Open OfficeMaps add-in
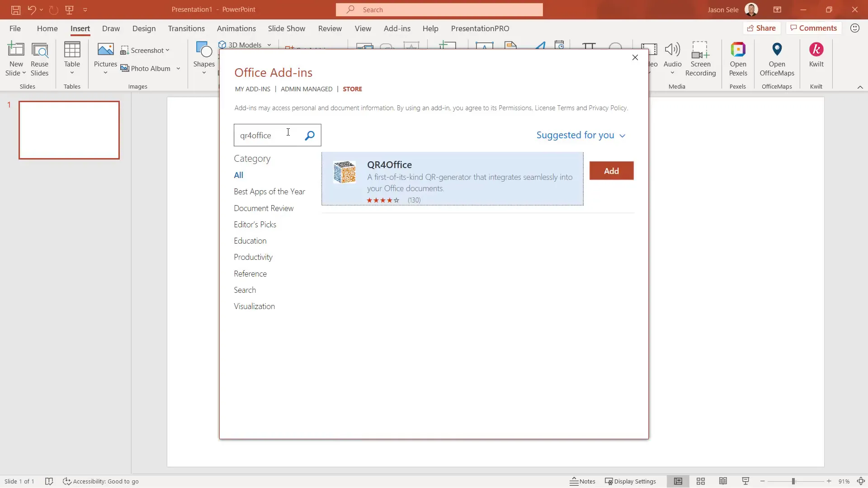This screenshot has width=868, height=488. tap(777, 59)
